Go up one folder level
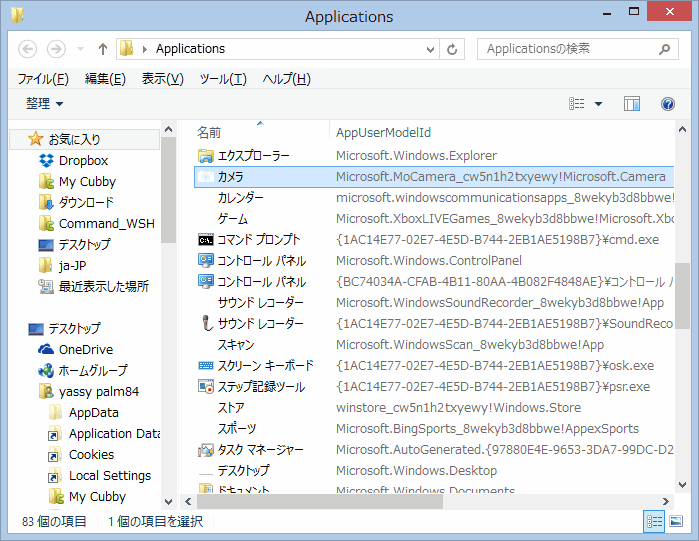The width and height of the screenshot is (699, 541). point(103,49)
